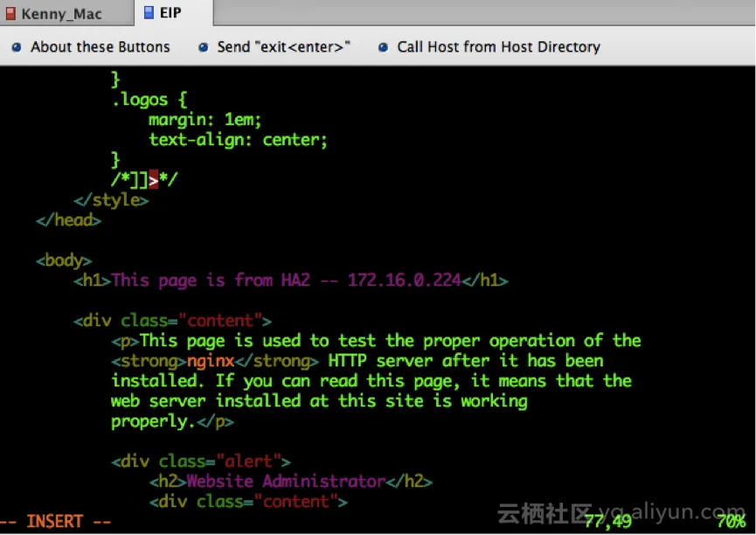Click the <div class="alert"> line
Viewport: 756px width, 535px height.
pyautogui.click(x=201, y=462)
